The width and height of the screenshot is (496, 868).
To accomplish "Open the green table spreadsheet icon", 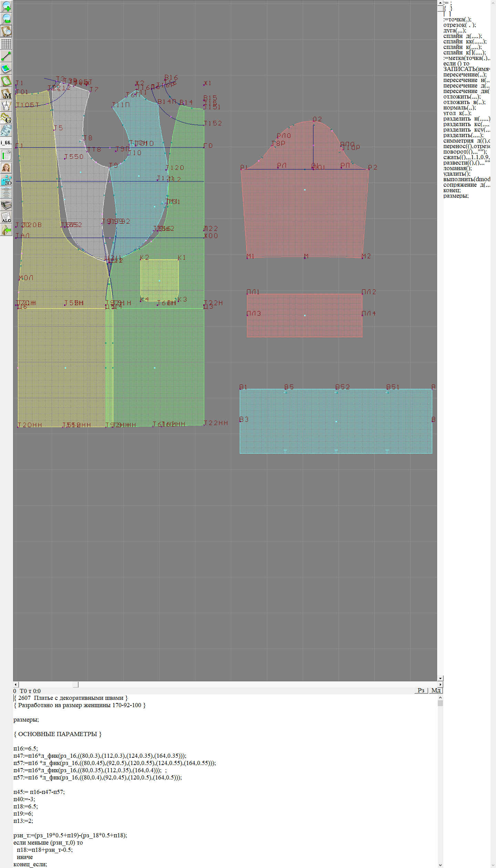I will (x=6, y=155).
